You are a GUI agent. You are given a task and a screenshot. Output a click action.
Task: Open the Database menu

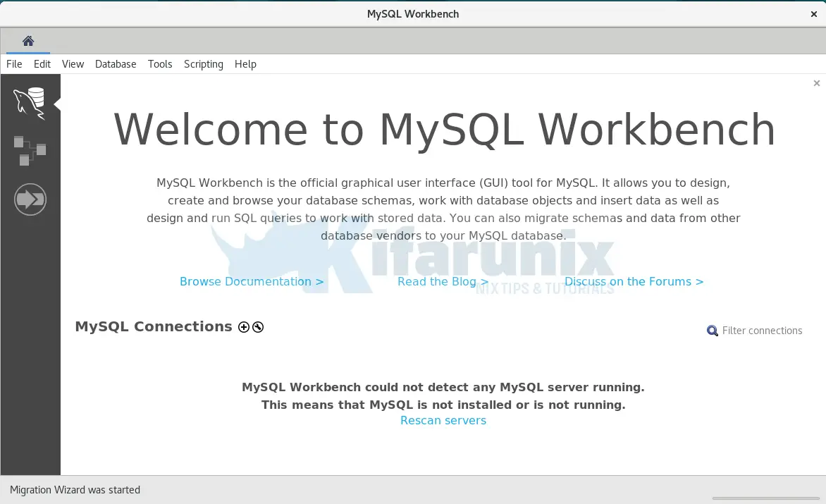(x=116, y=64)
